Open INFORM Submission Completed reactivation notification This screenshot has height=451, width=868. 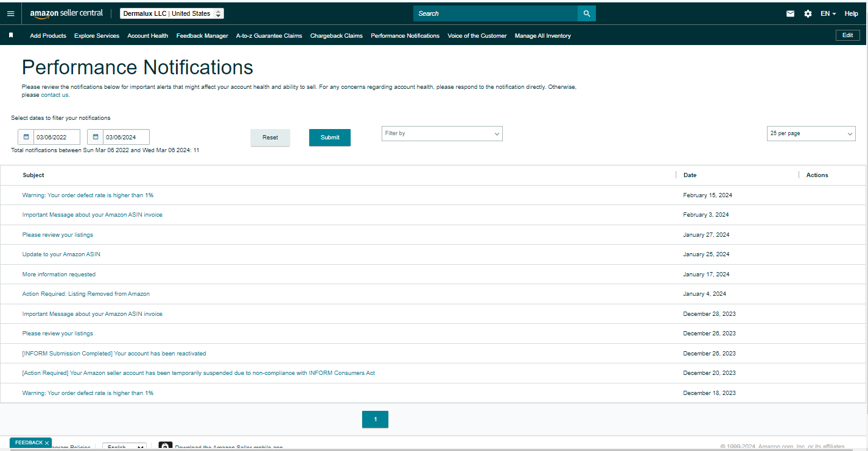tap(114, 354)
